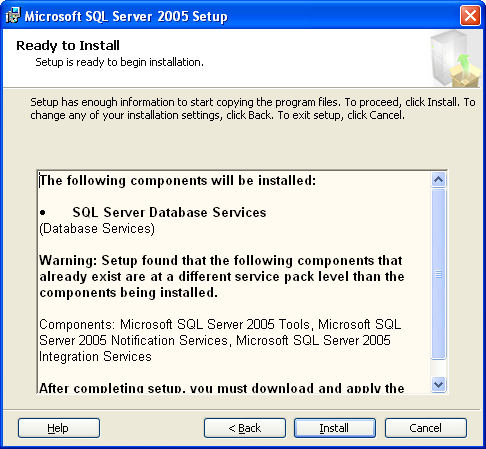Click the scrollbar thumb in the components list
Screen dimensions: 486x449
click(x=438, y=274)
